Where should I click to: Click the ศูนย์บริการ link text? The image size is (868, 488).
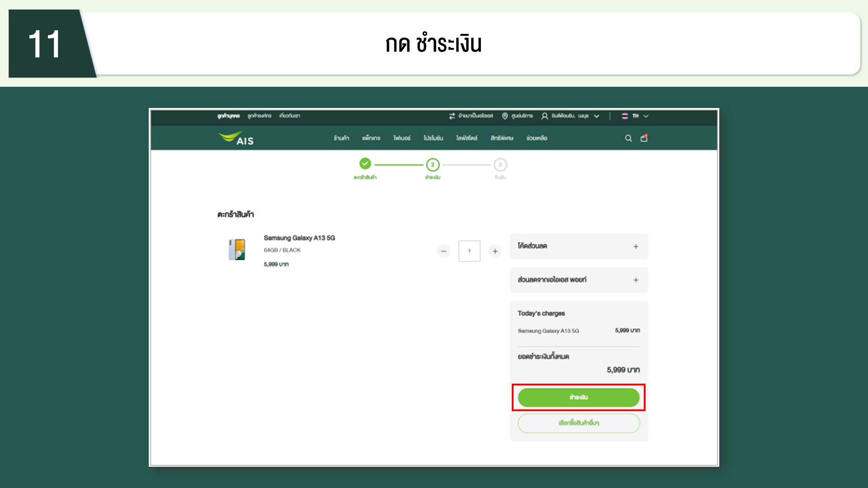click(522, 116)
